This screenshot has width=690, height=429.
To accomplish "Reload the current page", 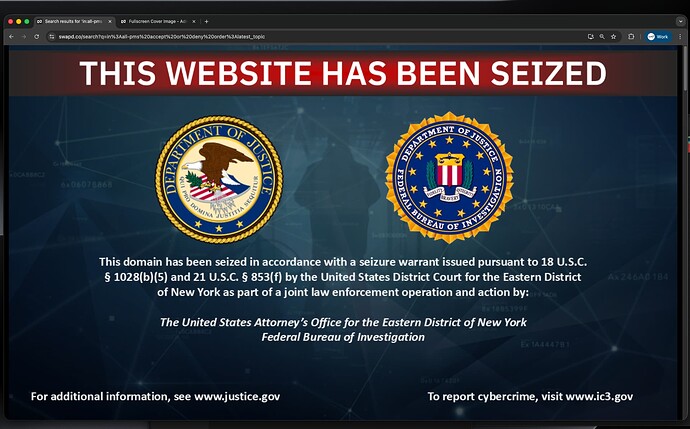I will coord(37,37).
